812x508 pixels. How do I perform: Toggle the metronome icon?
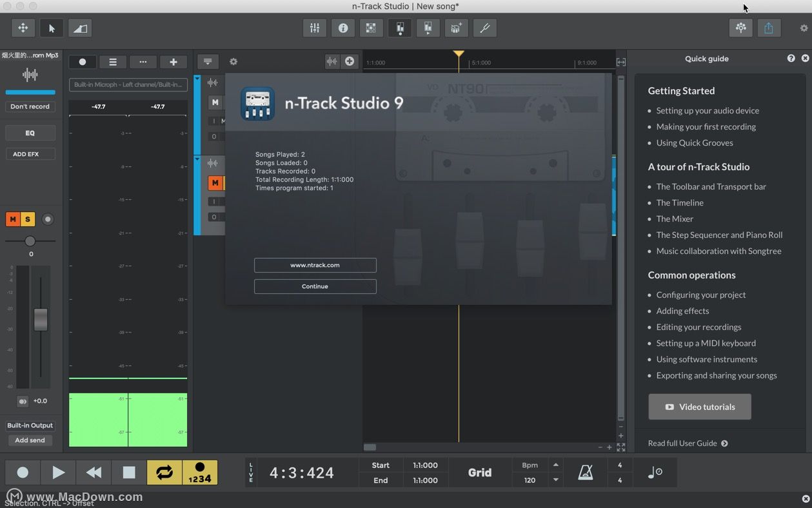(x=586, y=473)
